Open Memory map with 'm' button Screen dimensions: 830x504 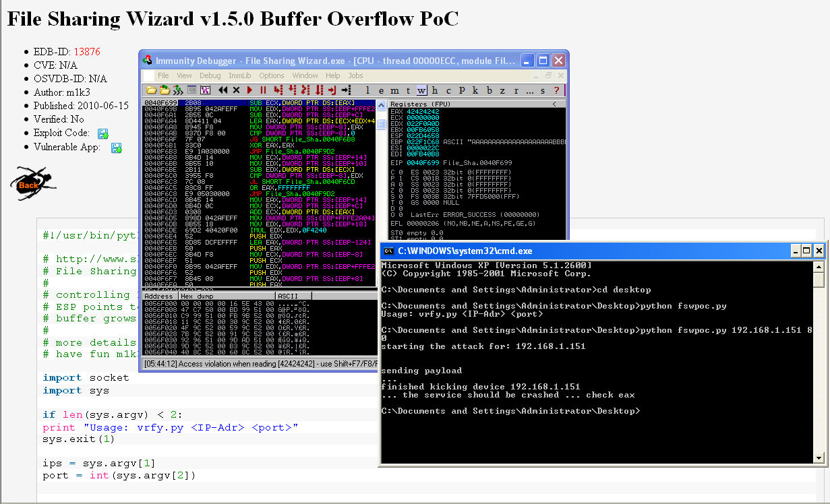coord(394,90)
